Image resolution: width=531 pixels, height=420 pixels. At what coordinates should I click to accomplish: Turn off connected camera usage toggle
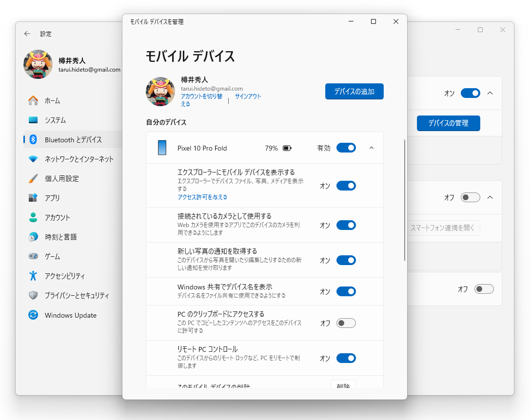point(346,226)
